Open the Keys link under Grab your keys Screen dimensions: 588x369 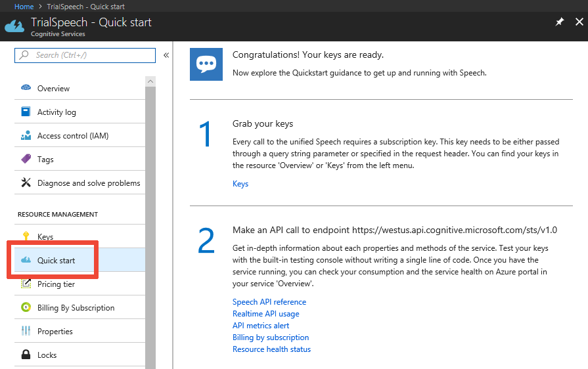click(240, 184)
